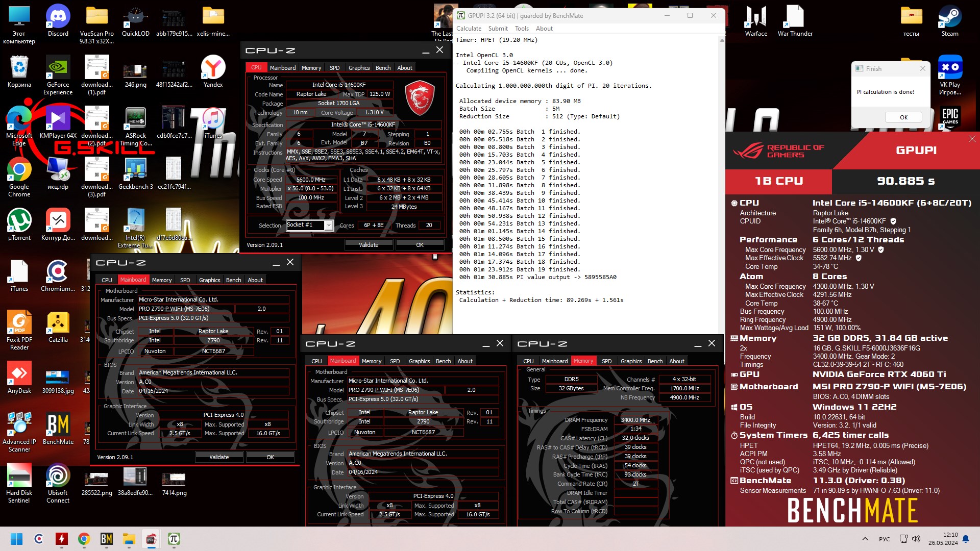Launch Yandex browser icon

point(213,71)
